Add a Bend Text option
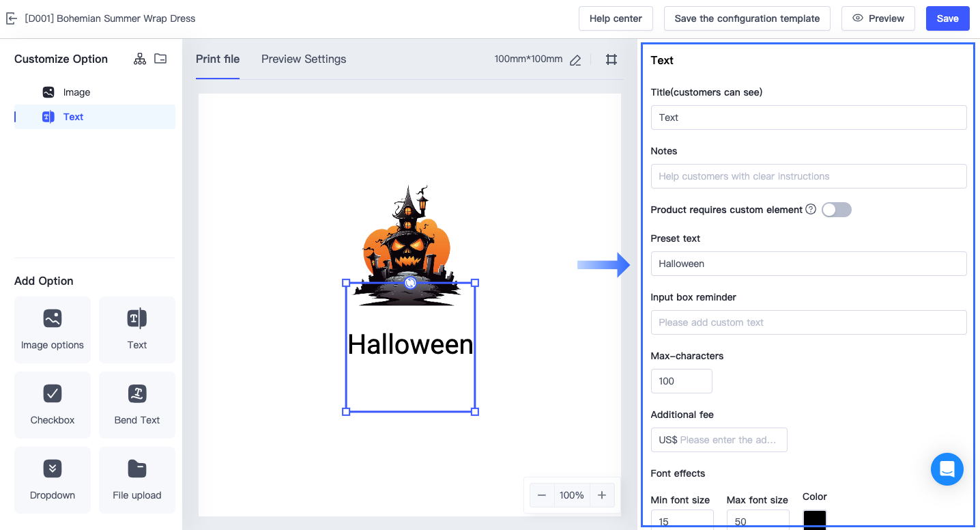Viewport: 980px width, 530px height. [x=137, y=404]
